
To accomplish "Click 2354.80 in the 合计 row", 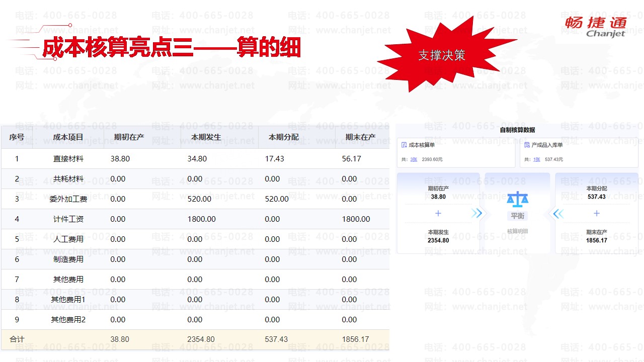I will click(x=201, y=339).
